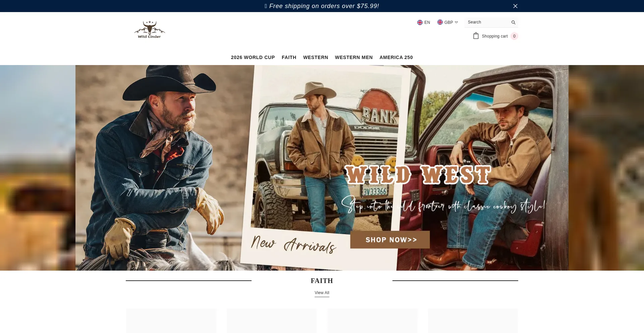The image size is (644, 333).
Task: Click the SHOP NOW banner button
Action: click(389, 239)
